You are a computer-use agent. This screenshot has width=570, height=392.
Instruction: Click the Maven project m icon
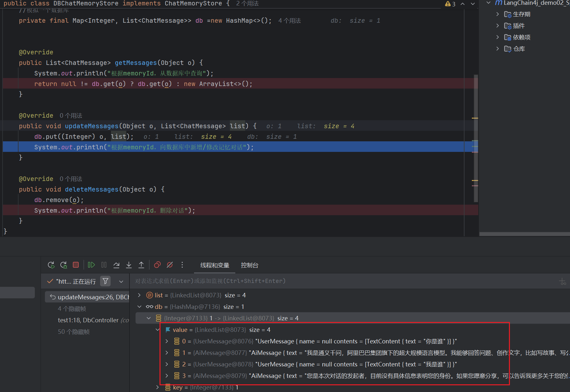coord(498,3)
